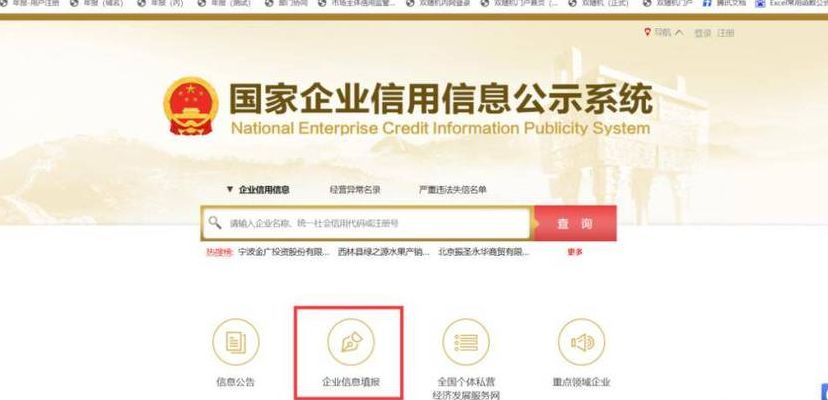Viewport: 828px width, 400px height.
Task: Select the 企业信用信息 search tab
Action: tap(258, 190)
